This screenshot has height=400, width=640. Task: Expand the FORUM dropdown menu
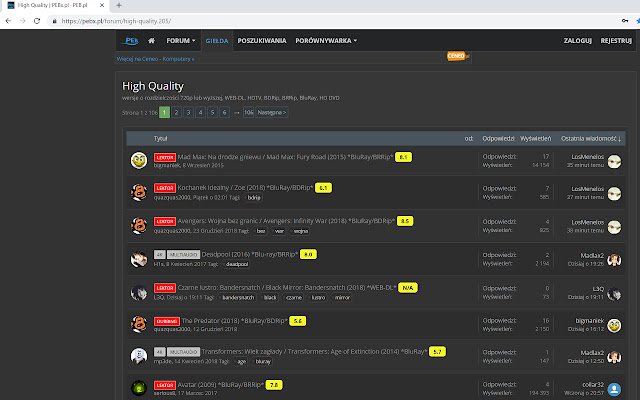click(181, 40)
